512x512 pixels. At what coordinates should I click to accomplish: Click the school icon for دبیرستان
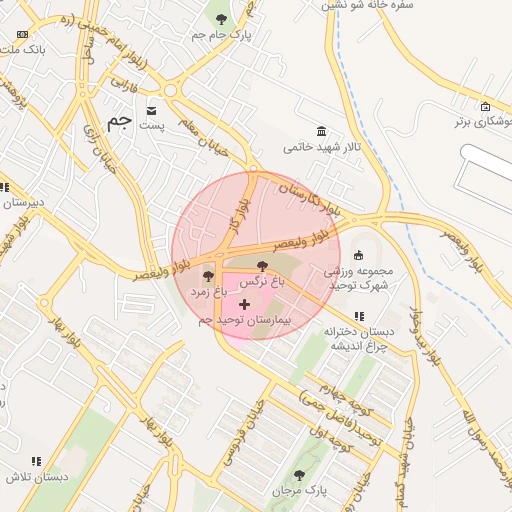click(5, 187)
